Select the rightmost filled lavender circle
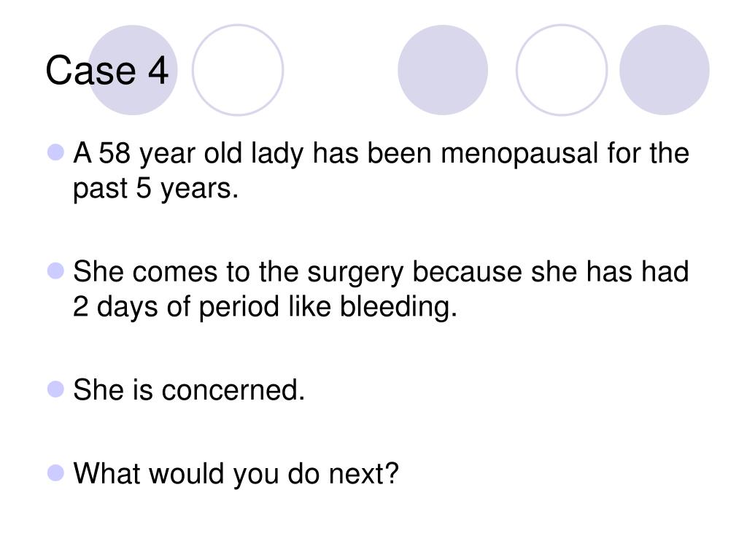This screenshot has width=747, height=560. tap(664, 70)
